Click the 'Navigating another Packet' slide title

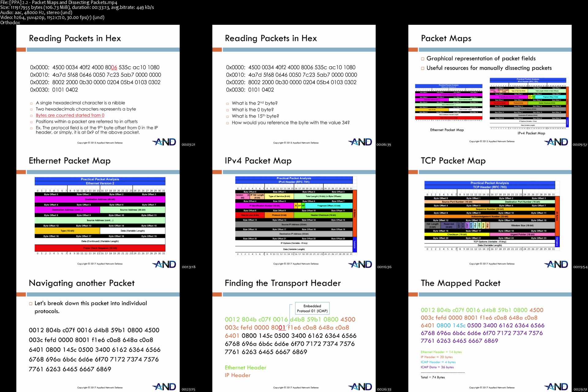click(82, 283)
